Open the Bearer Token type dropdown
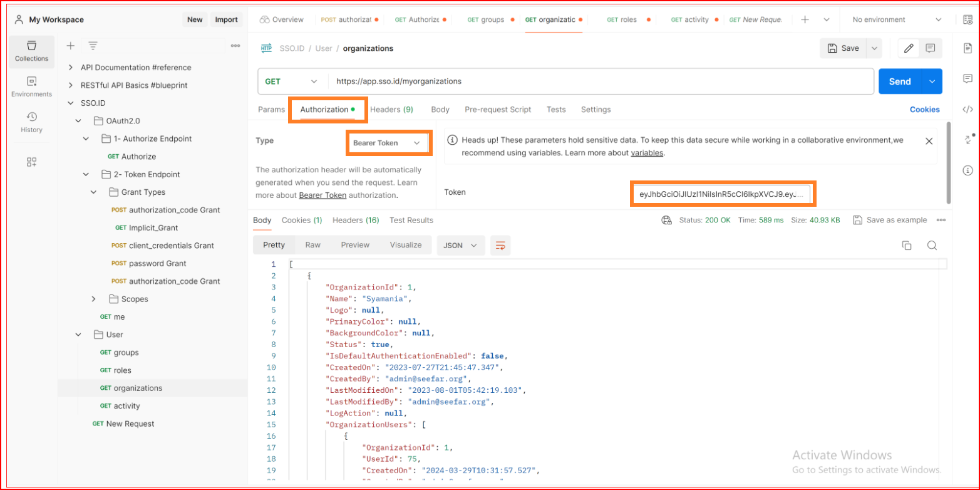 (x=387, y=143)
